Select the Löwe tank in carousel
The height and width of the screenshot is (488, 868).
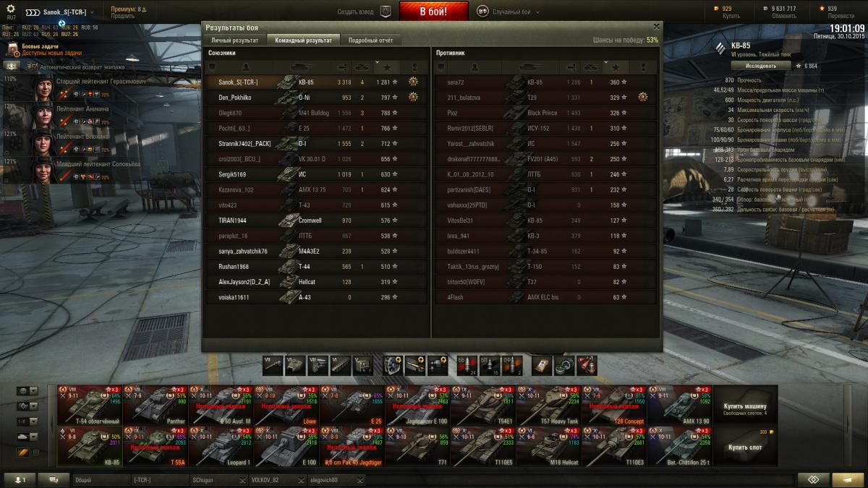286,405
